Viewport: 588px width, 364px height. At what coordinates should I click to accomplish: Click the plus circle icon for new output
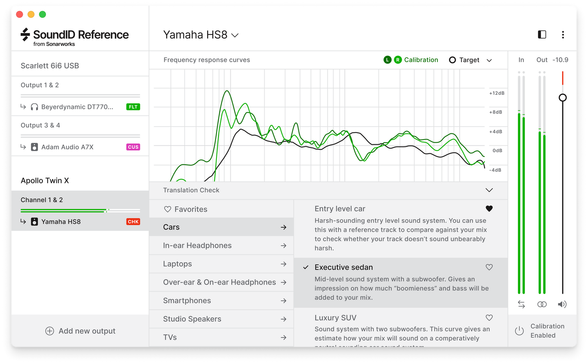click(50, 331)
